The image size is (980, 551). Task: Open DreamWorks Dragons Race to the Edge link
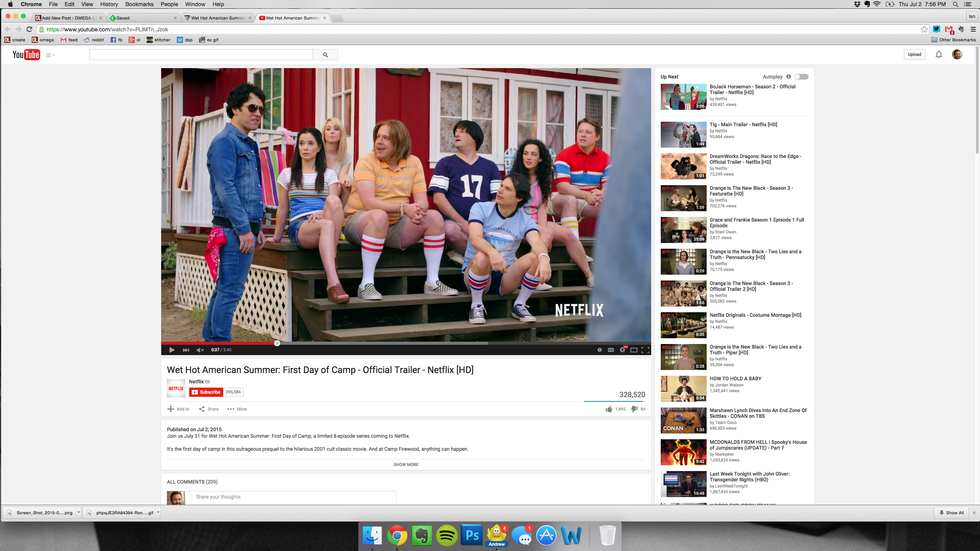coord(756,159)
